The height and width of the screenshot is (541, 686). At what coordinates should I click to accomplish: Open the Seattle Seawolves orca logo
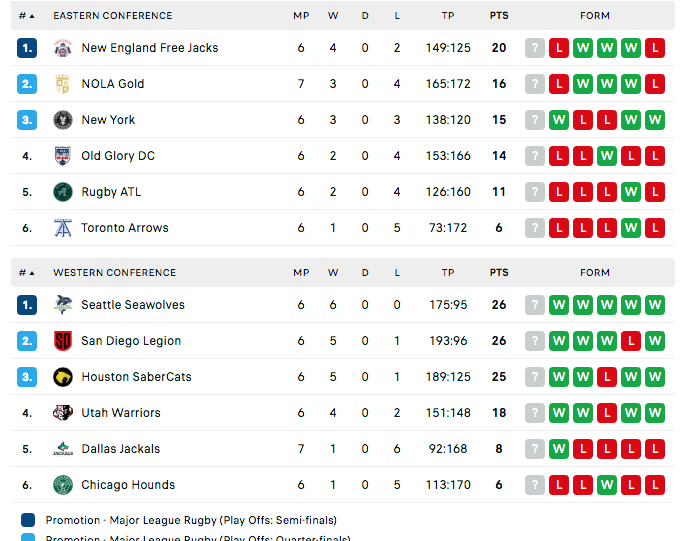[63, 305]
